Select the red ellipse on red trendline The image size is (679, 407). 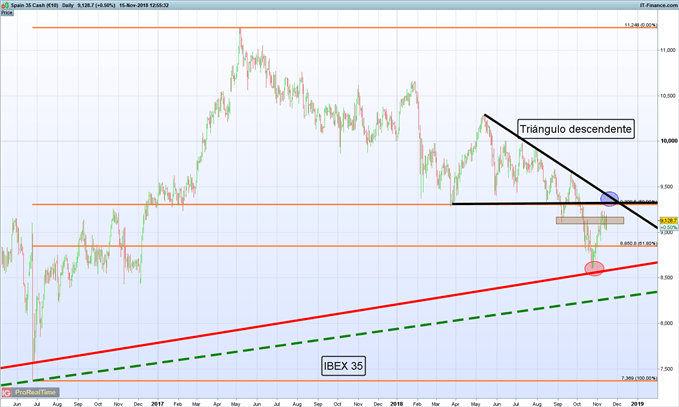[x=594, y=268]
